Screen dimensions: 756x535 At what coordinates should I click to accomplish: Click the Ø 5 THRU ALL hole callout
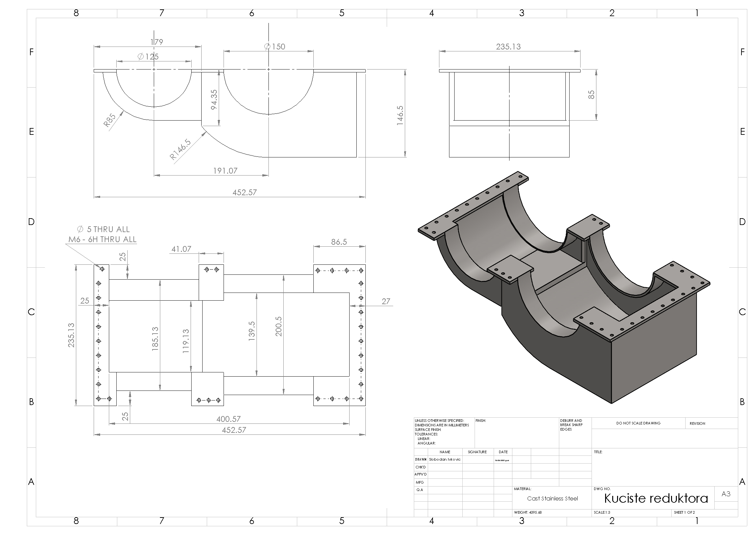(x=103, y=229)
